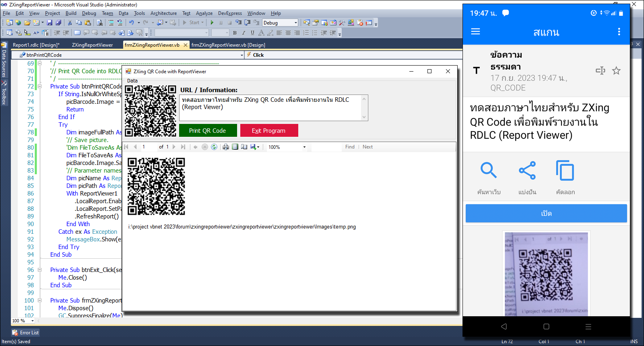Image resolution: width=644 pixels, height=346 pixels.
Task: Click the Refresh report icon
Action: [214, 147]
